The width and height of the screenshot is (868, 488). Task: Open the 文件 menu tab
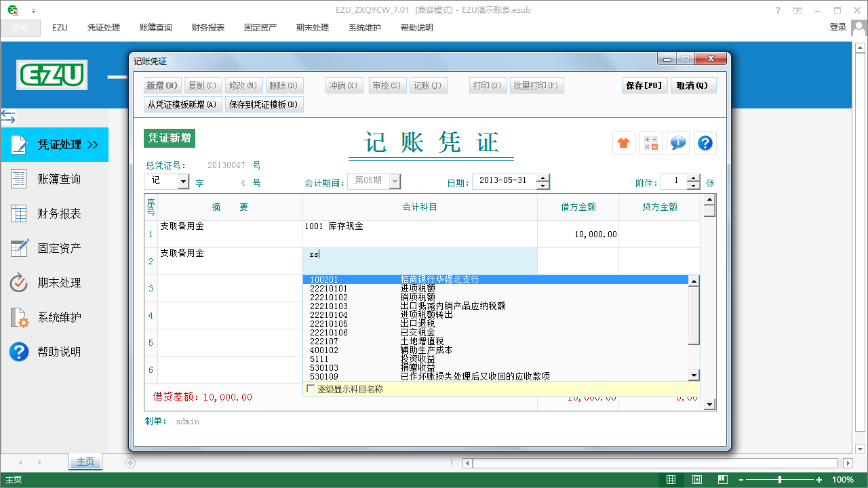pos(20,28)
